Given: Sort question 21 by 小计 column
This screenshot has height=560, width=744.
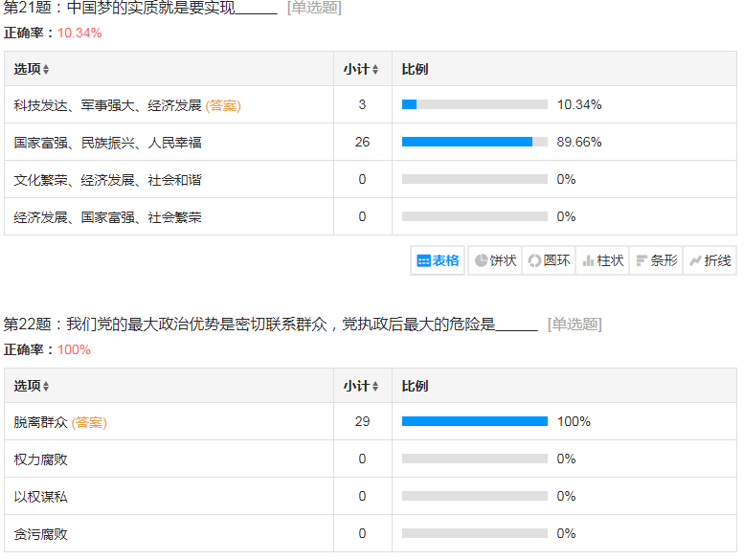Looking at the screenshot, I should tap(361, 69).
